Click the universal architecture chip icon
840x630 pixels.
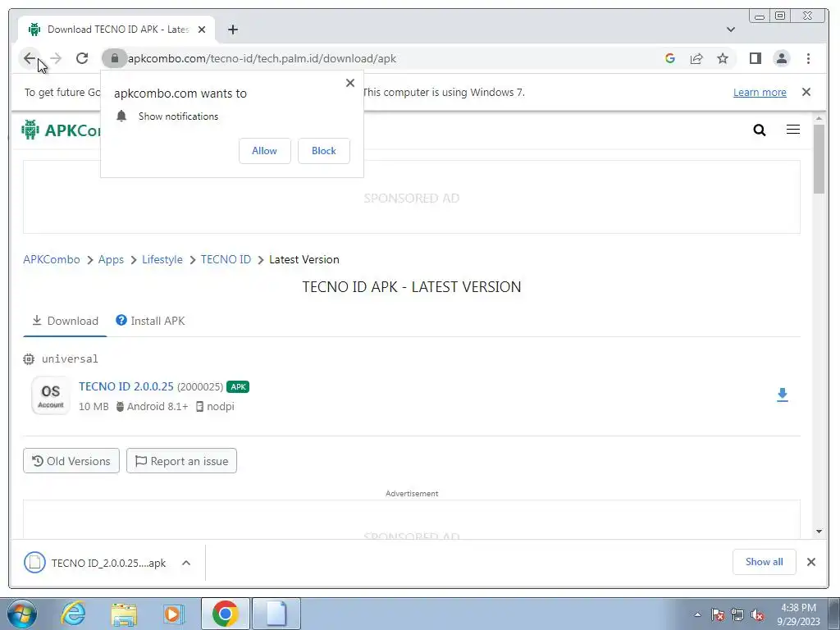coord(29,359)
